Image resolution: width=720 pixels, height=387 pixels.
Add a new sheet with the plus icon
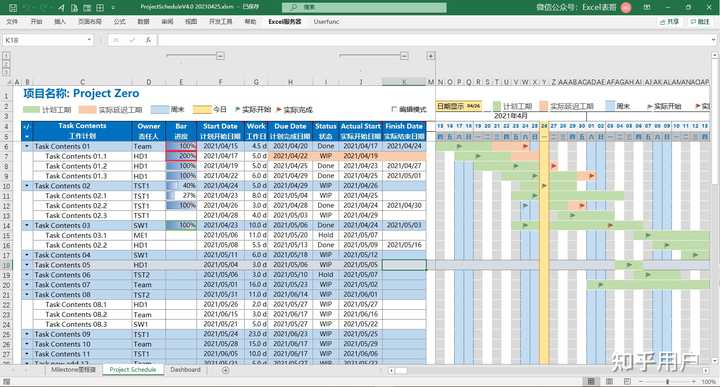pyautogui.click(x=225, y=370)
